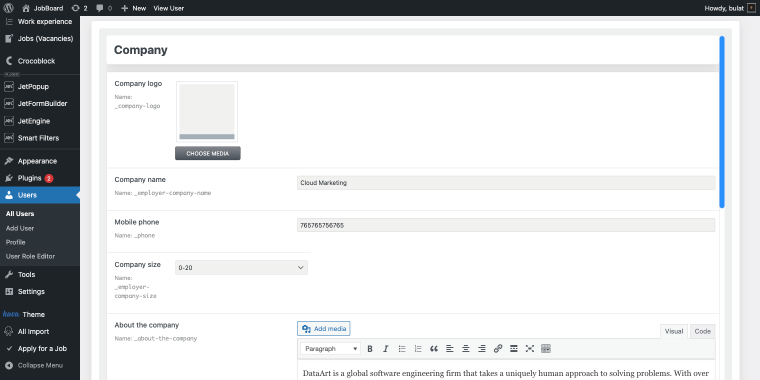Open the updates indicator showing 2
This screenshot has height=380, width=760.
pos(79,8)
